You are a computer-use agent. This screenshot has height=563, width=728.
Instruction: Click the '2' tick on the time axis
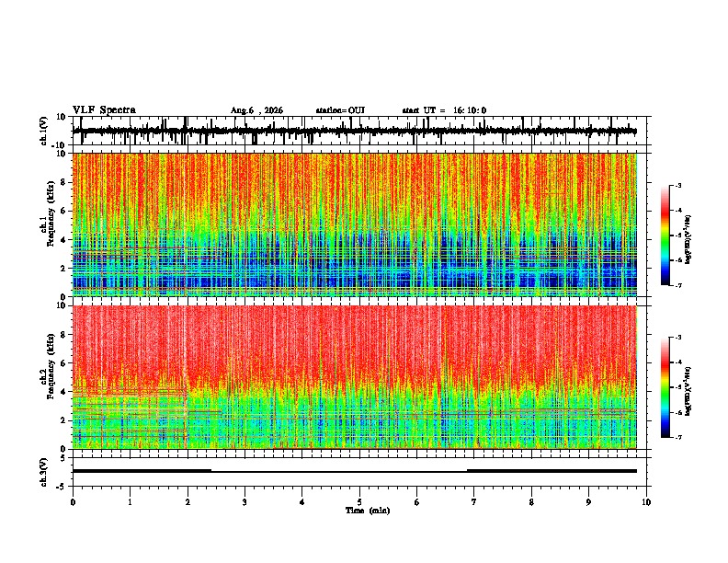pyautogui.click(x=188, y=502)
